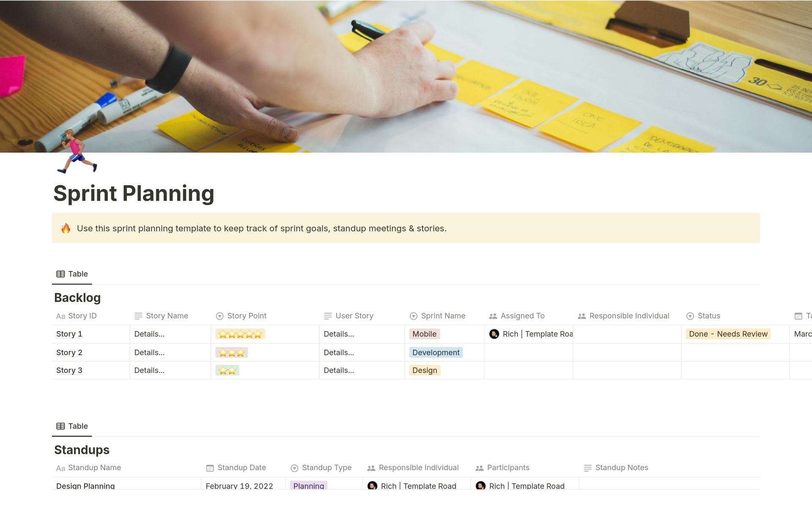Click the Planning standup type label
This screenshot has height=507, width=812.
[308, 485]
